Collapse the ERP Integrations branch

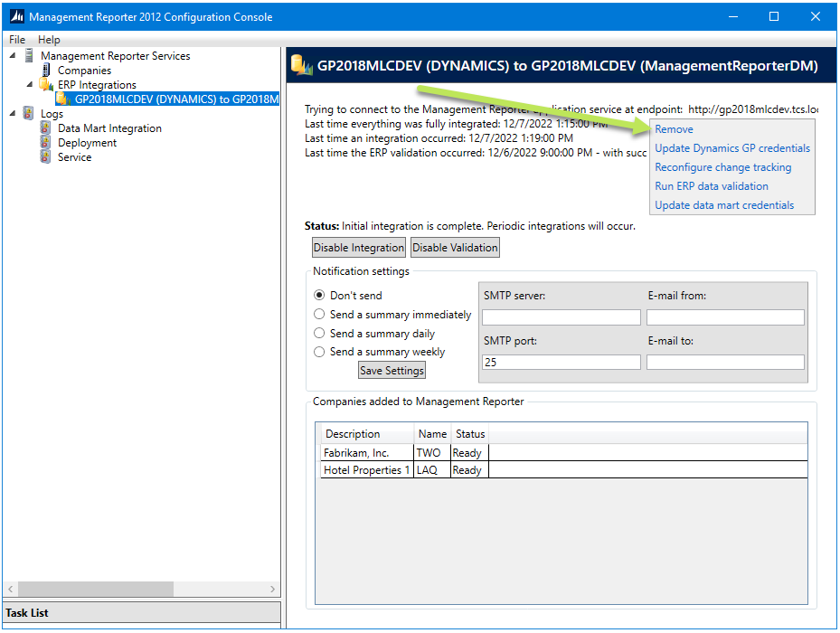tap(29, 84)
